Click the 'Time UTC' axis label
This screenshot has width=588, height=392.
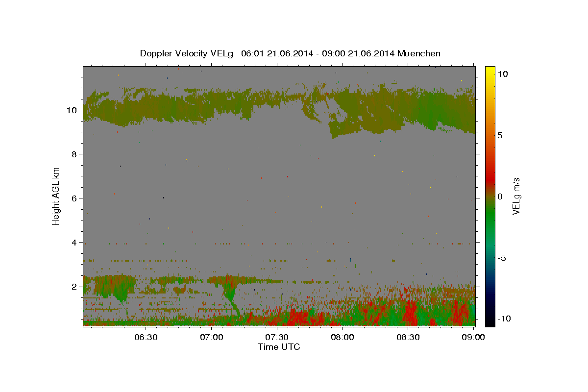[x=279, y=347]
